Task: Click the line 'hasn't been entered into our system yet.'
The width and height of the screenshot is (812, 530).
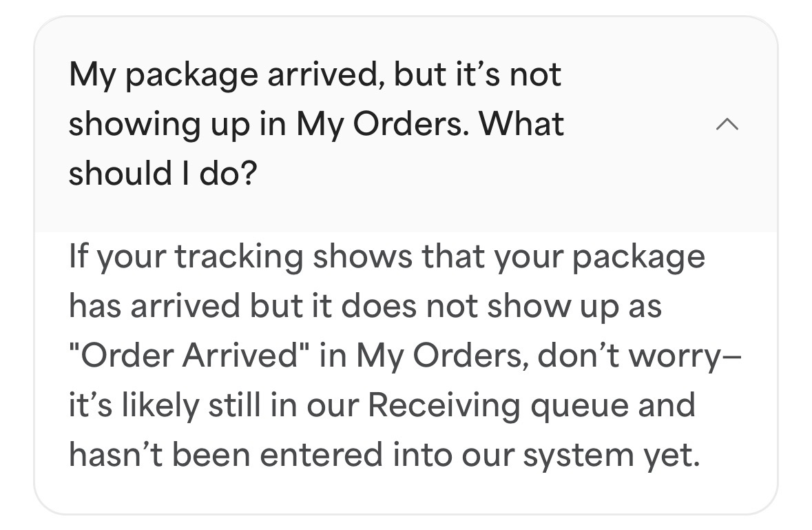Action: tap(384, 456)
